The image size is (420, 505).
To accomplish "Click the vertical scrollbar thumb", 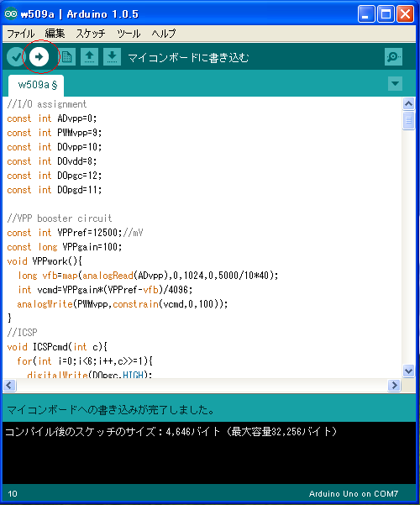I will tap(408, 120).
